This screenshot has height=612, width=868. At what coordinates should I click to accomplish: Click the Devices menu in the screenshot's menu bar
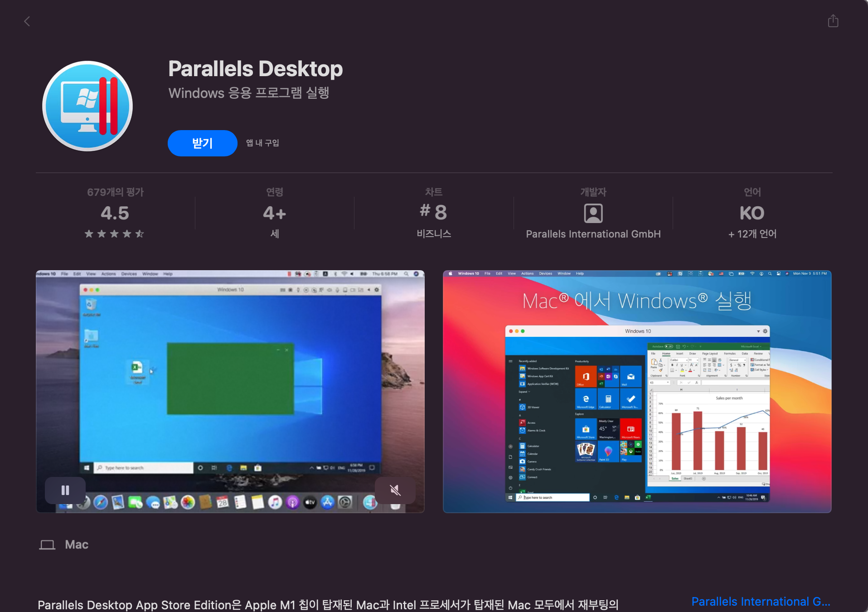pos(545,274)
